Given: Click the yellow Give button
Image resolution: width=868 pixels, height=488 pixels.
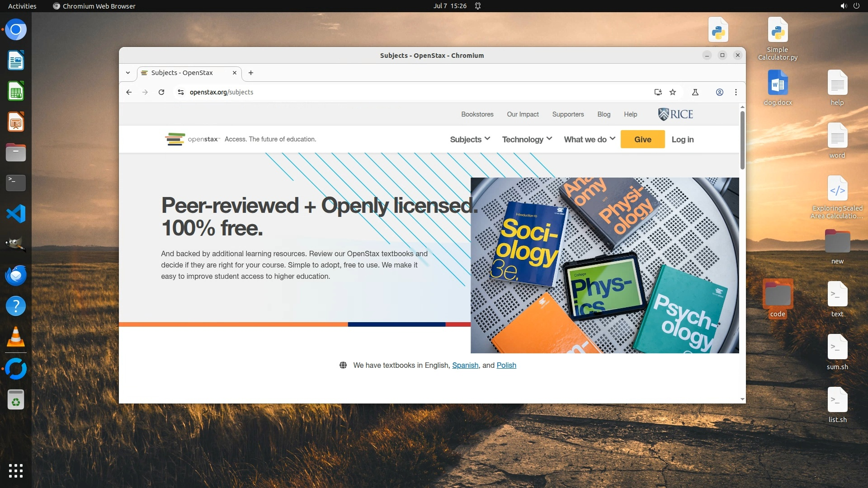Looking at the screenshot, I should 642,140.
